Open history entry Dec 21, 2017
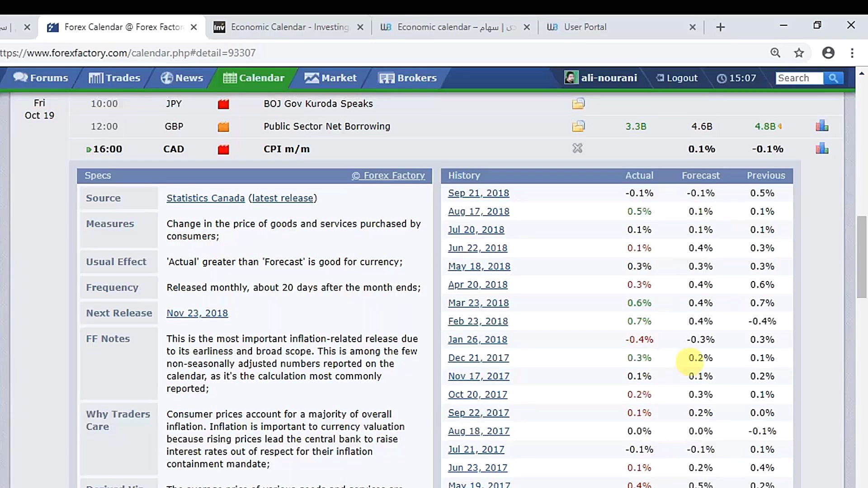This screenshot has height=488, width=868. pyautogui.click(x=478, y=358)
